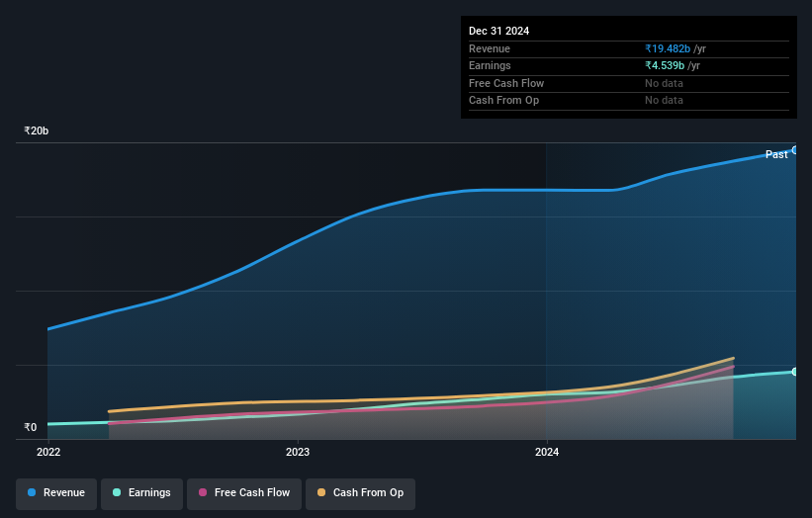
Task: Click No data beside Free Cash Flow
Action: (x=664, y=83)
